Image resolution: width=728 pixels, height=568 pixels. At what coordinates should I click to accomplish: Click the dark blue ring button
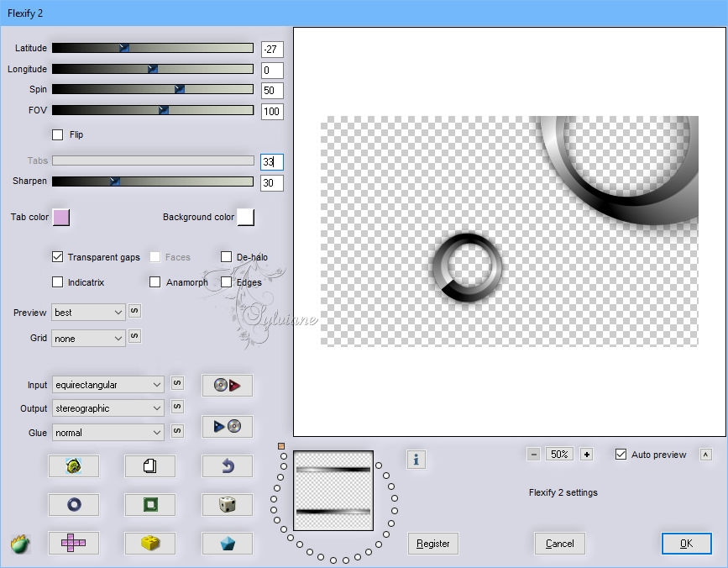(73, 504)
